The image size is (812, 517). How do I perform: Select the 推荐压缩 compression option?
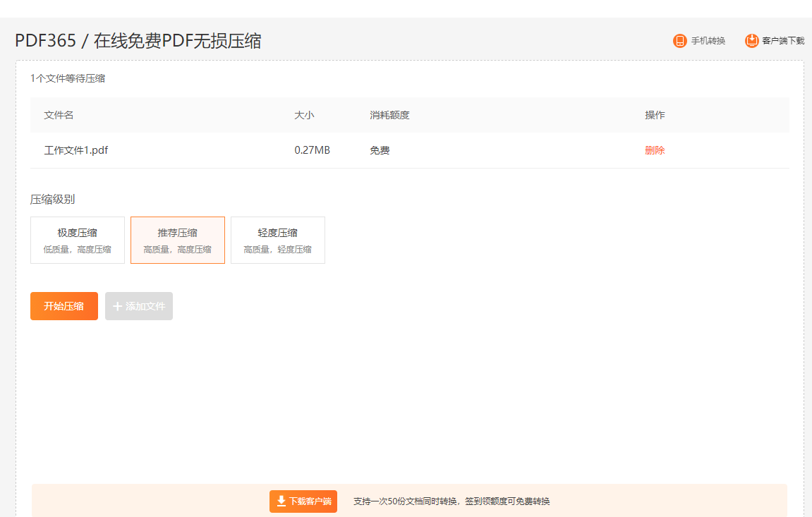pos(178,240)
